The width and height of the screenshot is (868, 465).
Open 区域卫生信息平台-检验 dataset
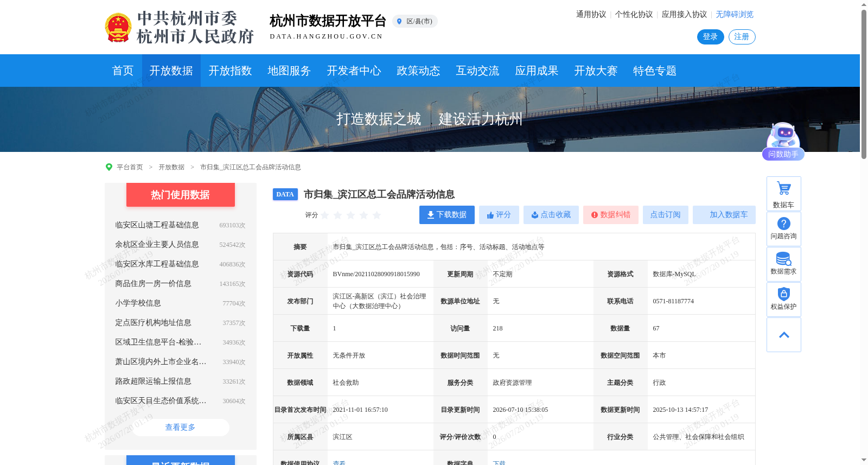[x=158, y=342]
